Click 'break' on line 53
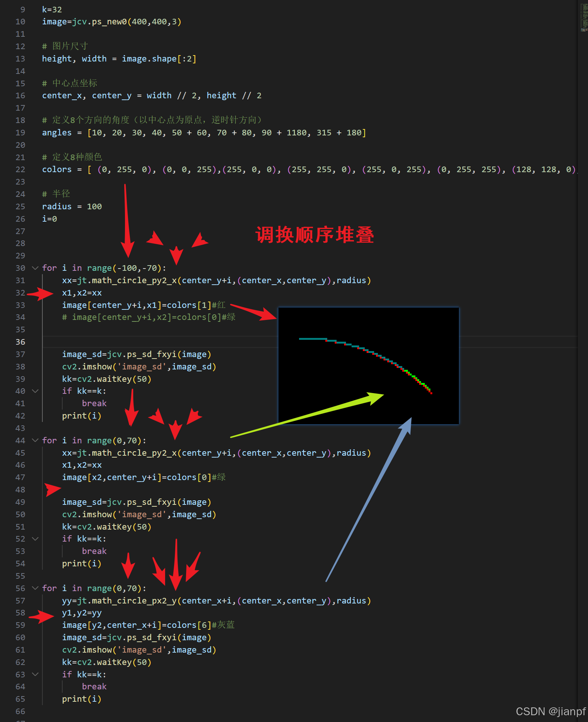Screen dimensions: 588x722 coord(94,551)
